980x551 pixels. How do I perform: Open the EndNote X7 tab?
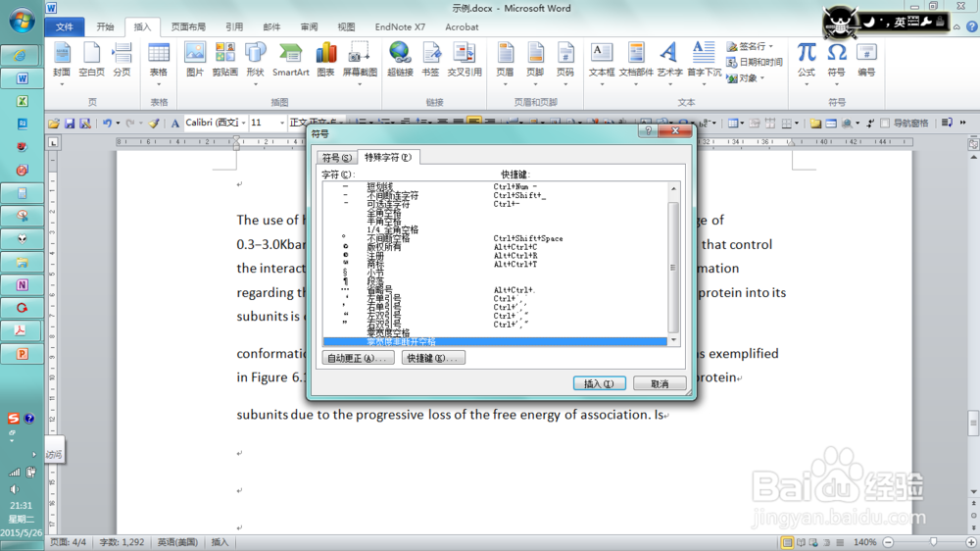click(x=400, y=26)
